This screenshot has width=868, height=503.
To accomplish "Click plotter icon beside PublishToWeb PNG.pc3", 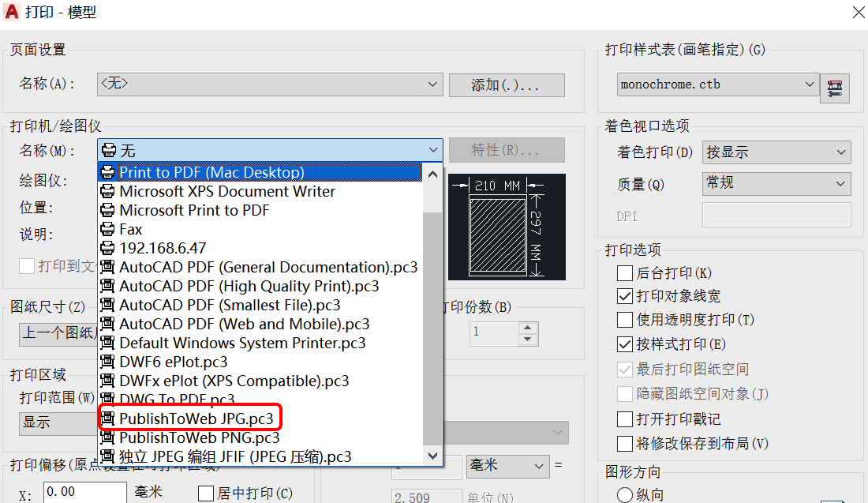I will pos(107,437).
